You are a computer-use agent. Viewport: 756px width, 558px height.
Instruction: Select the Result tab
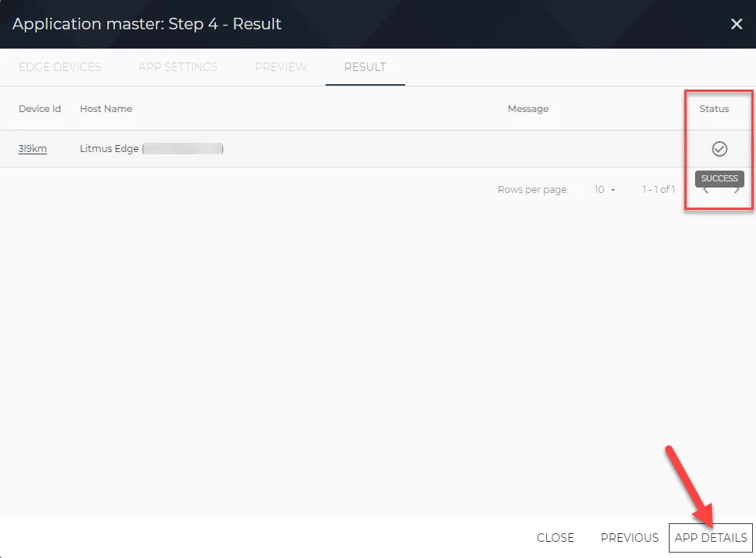[365, 67]
